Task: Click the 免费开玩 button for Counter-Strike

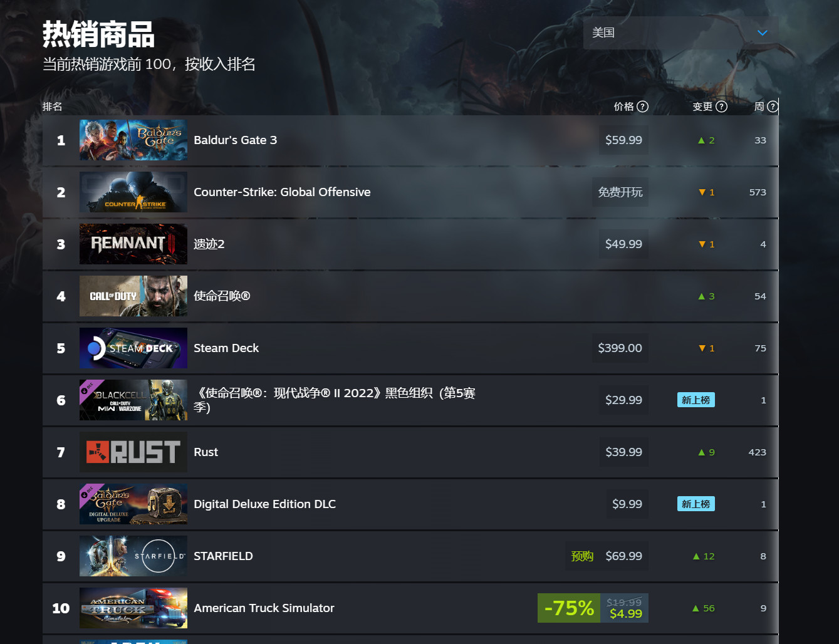Action: click(x=620, y=192)
